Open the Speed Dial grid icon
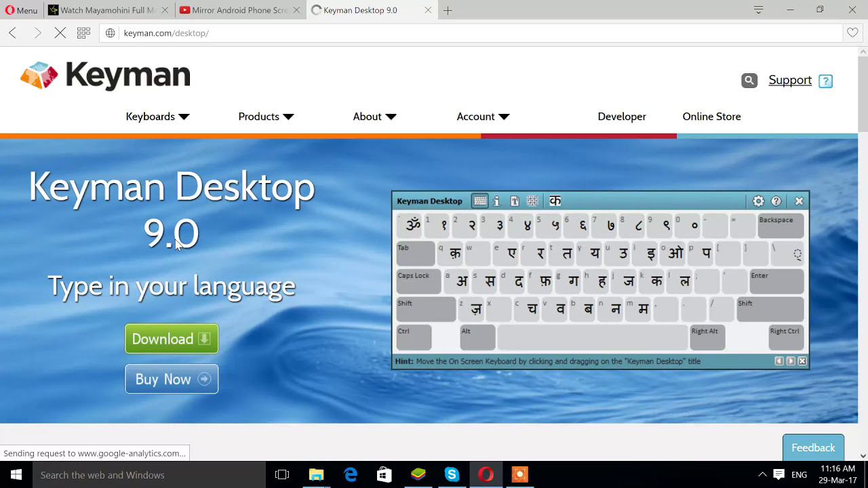The image size is (868, 488). point(83,33)
